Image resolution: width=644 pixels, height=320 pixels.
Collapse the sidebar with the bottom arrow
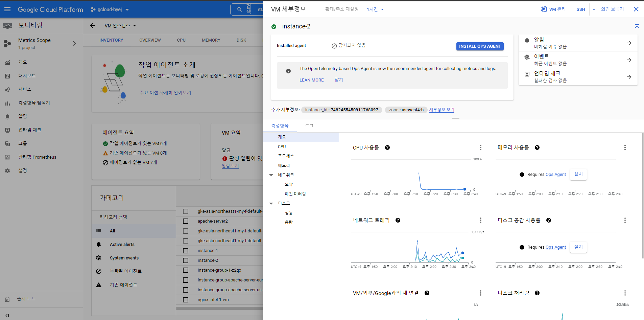pos(7,315)
